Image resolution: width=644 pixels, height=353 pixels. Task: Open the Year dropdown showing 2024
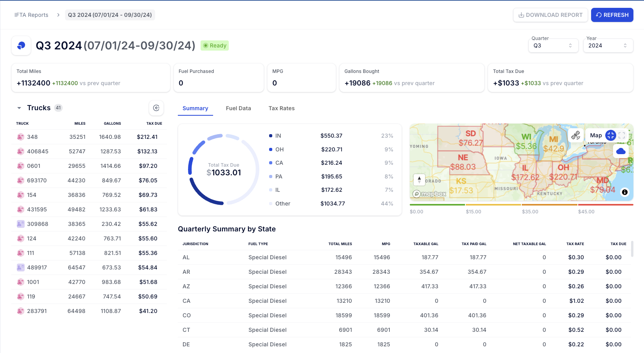[x=608, y=45]
